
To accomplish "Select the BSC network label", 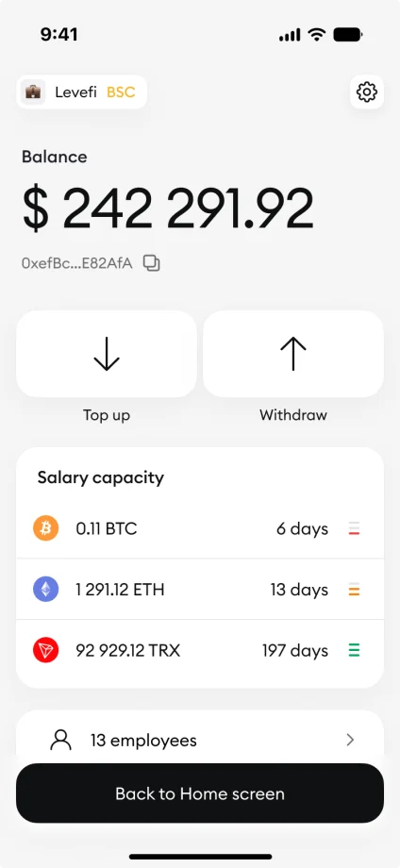I will (x=121, y=92).
